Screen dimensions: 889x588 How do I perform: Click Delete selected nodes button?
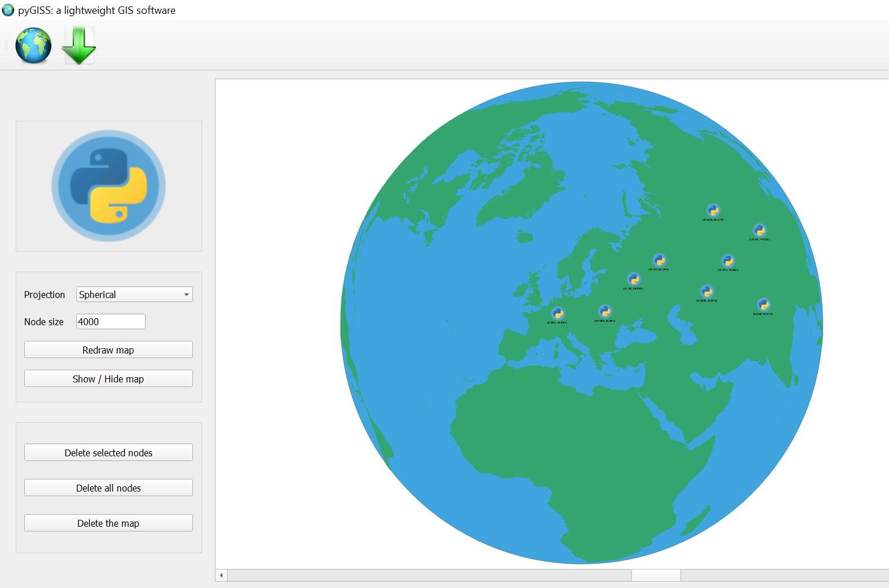pyautogui.click(x=109, y=453)
